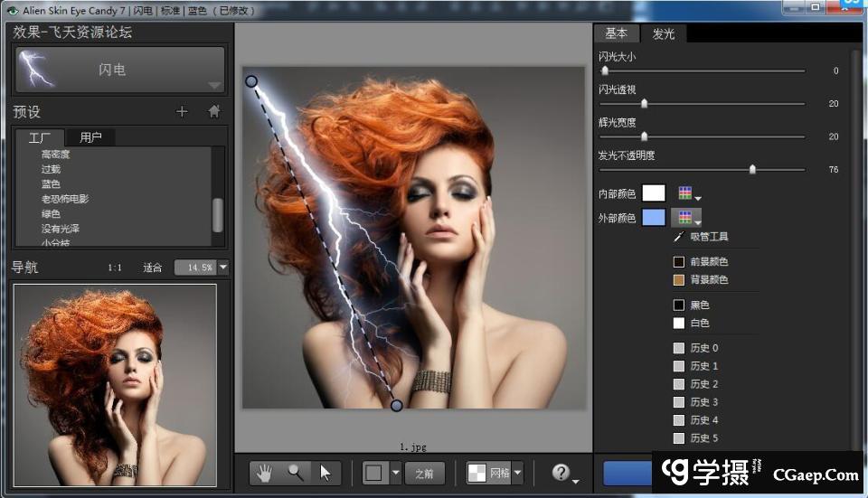Select the Hand pan tool

coord(264,473)
